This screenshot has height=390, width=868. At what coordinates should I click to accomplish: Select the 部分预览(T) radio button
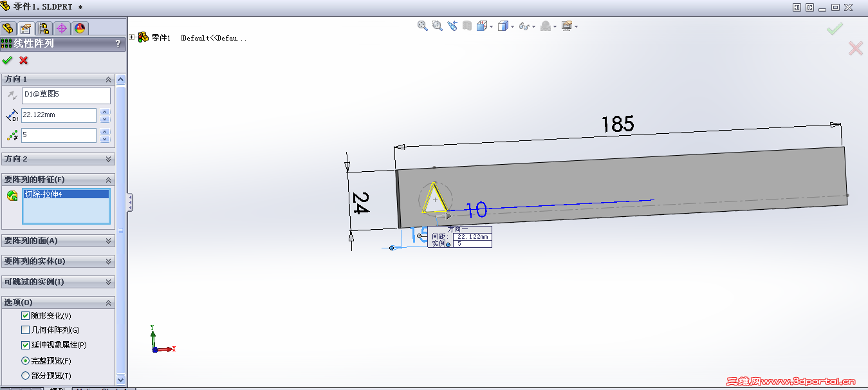26,375
